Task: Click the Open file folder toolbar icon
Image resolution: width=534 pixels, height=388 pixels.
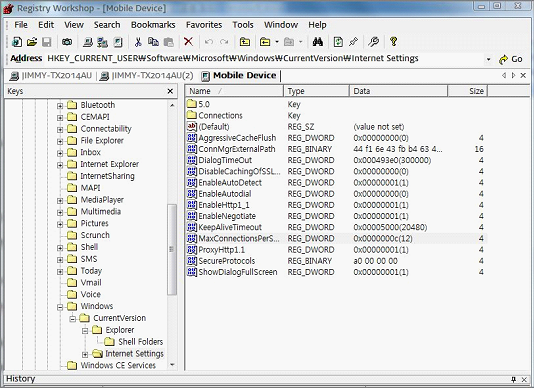Action: pyautogui.click(x=32, y=42)
